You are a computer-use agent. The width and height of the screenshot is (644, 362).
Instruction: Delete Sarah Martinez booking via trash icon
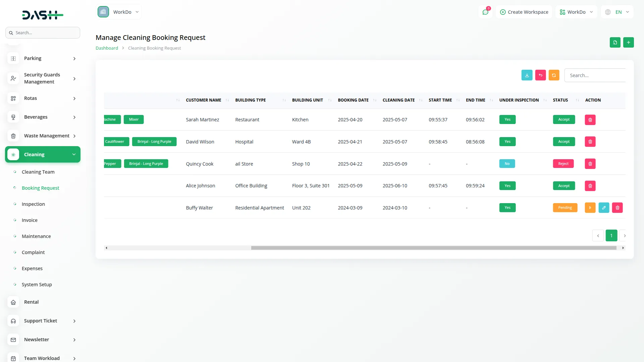click(x=590, y=120)
